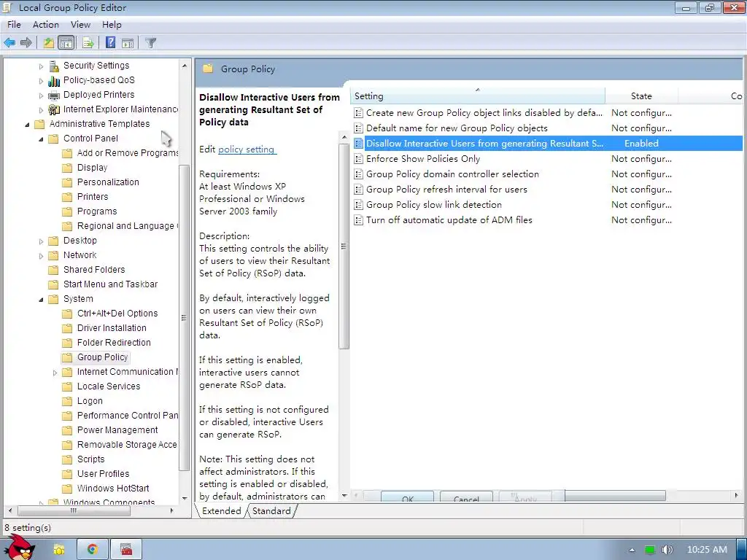Click the Deployed Printers printer icon

click(x=54, y=95)
